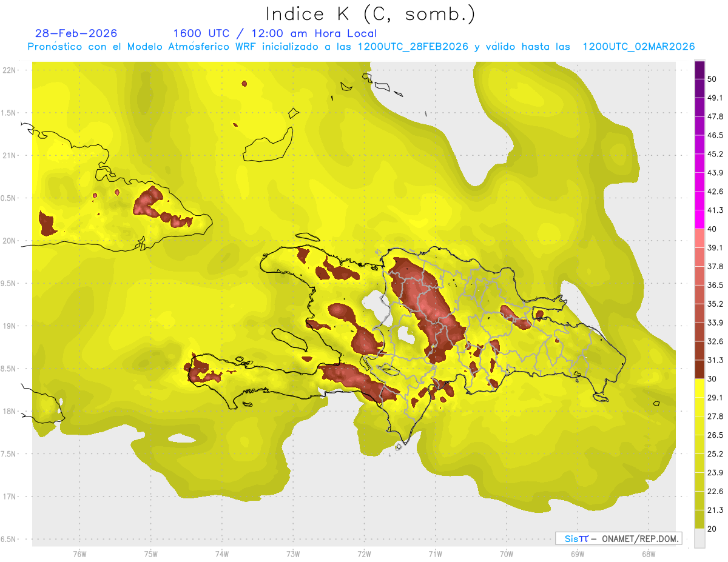The height and width of the screenshot is (562, 728).
Task: Click the bright yellow swatch between 29.1 and 30
Action: click(x=700, y=389)
